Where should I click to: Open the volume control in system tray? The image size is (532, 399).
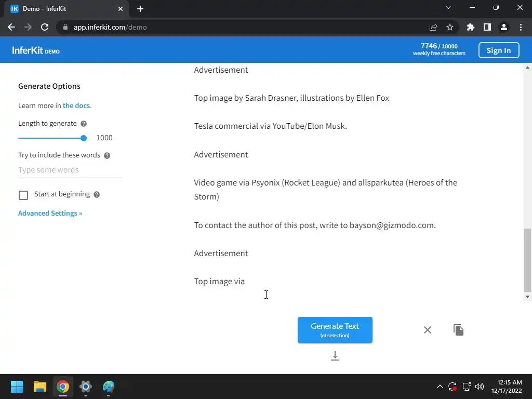(480, 387)
